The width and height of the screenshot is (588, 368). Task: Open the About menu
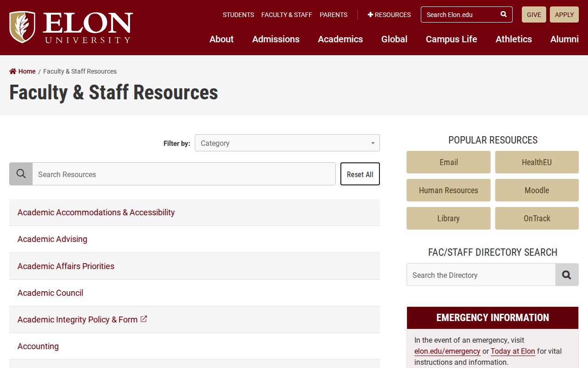pos(221,39)
